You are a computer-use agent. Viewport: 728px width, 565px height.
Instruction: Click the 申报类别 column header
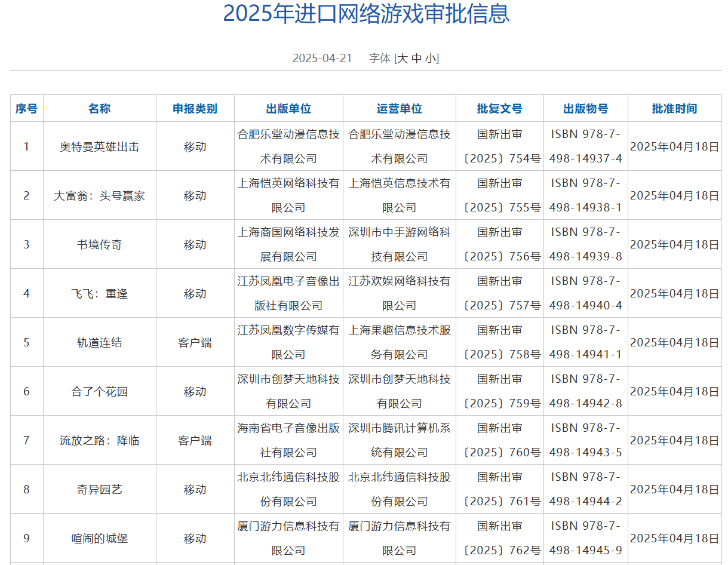195,109
